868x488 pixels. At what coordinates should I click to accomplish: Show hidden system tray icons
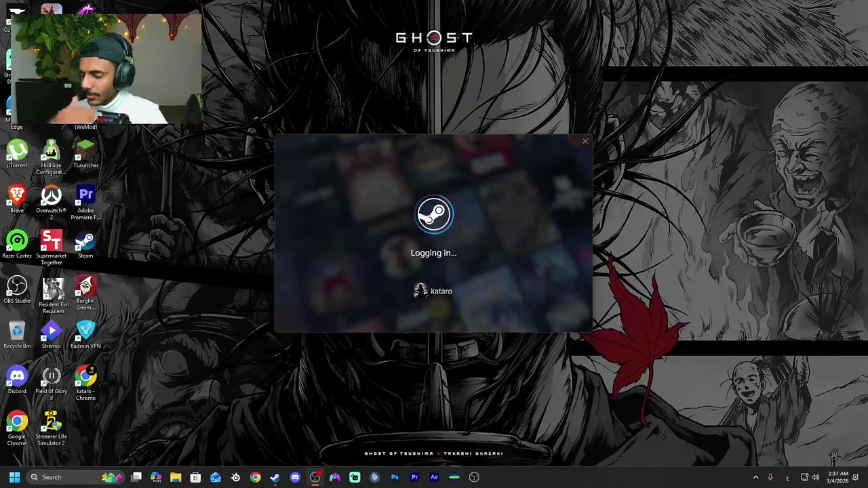tap(755, 477)
